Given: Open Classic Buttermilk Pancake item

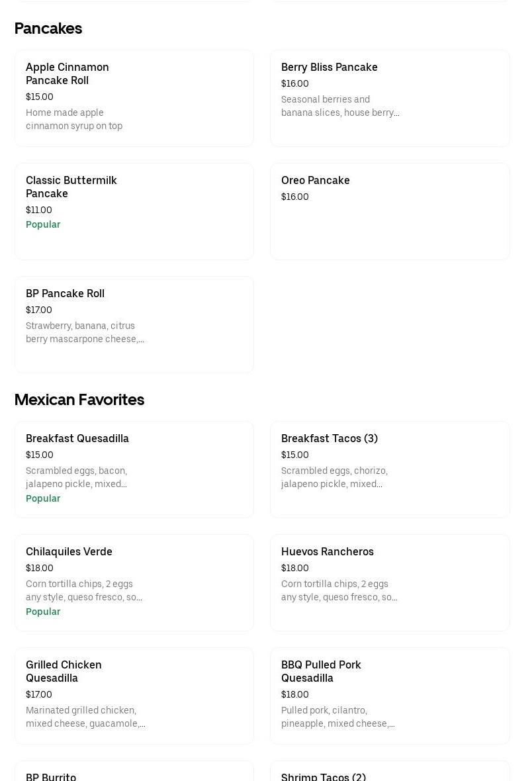Looking at the screenshot, I should [x=134, y=211].
